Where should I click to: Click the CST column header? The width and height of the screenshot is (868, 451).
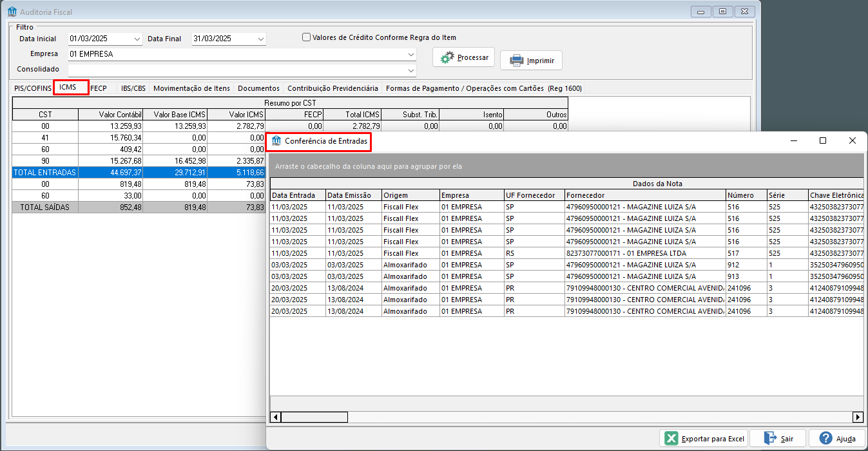point(45,115)
